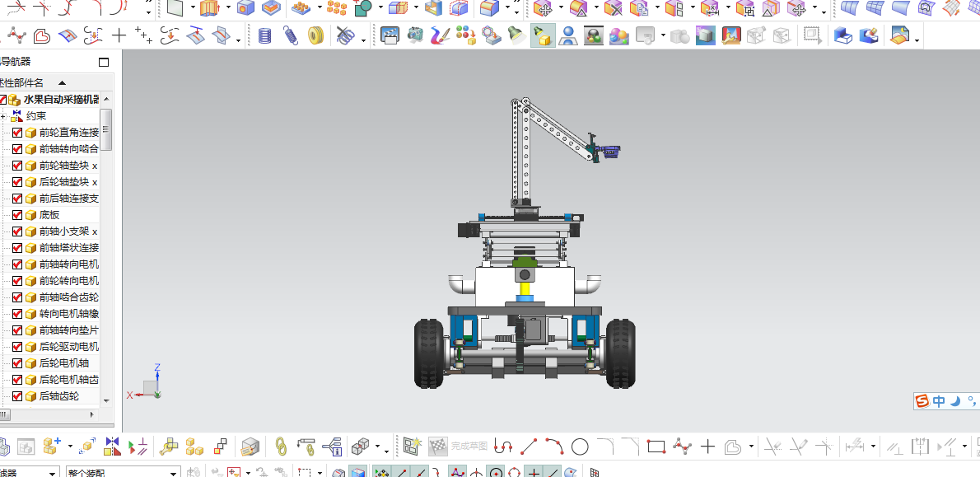The width and height of the screenshot is (980, 477).
Task: Select the 水果自动采摘机器 root assembly
Action: (x=61, y=100)
